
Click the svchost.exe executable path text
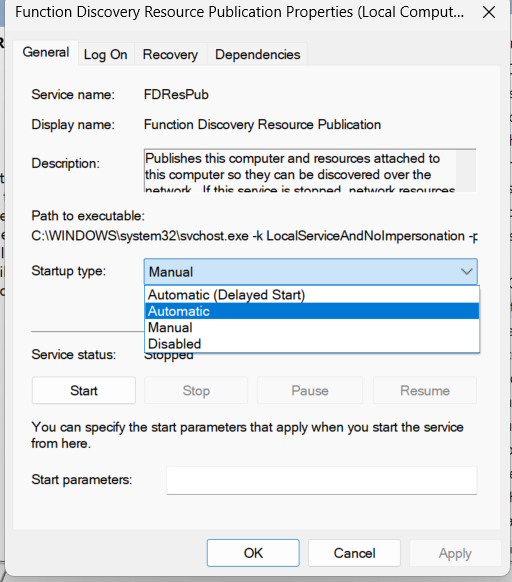click(x=254, y=236)
